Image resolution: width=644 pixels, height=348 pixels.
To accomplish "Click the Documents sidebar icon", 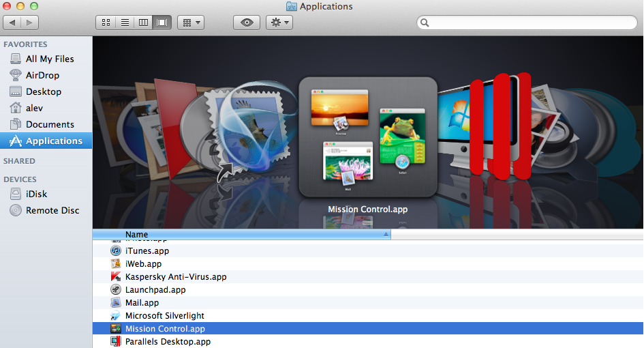I will pos(16,124).
